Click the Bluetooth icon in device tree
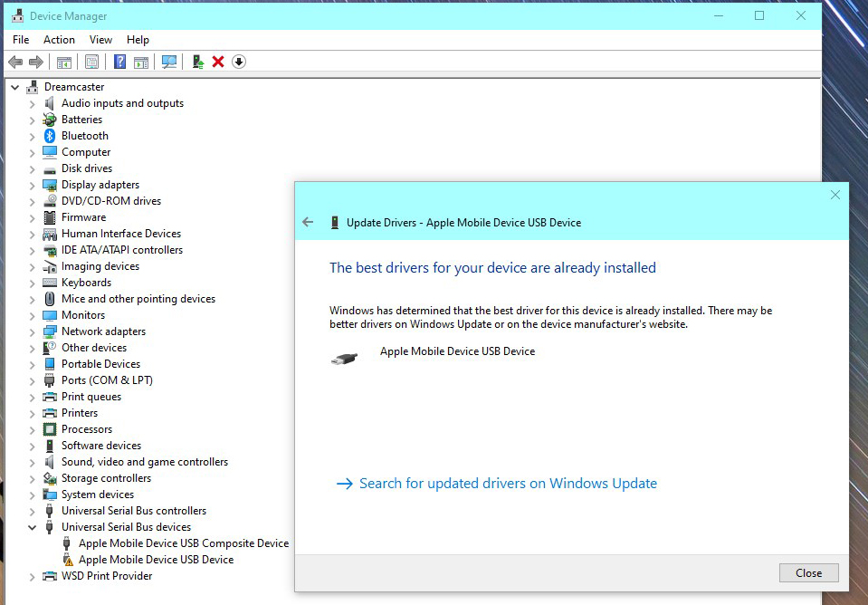The width and height of the screenshot is (868, 605). point(50,136)
